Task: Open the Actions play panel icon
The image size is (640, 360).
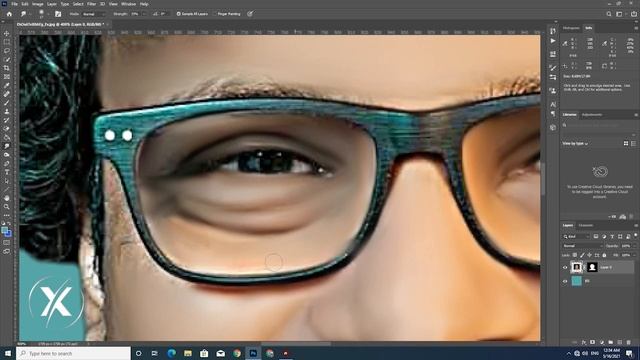Action: pyautogui.click(x=553, y=41)
